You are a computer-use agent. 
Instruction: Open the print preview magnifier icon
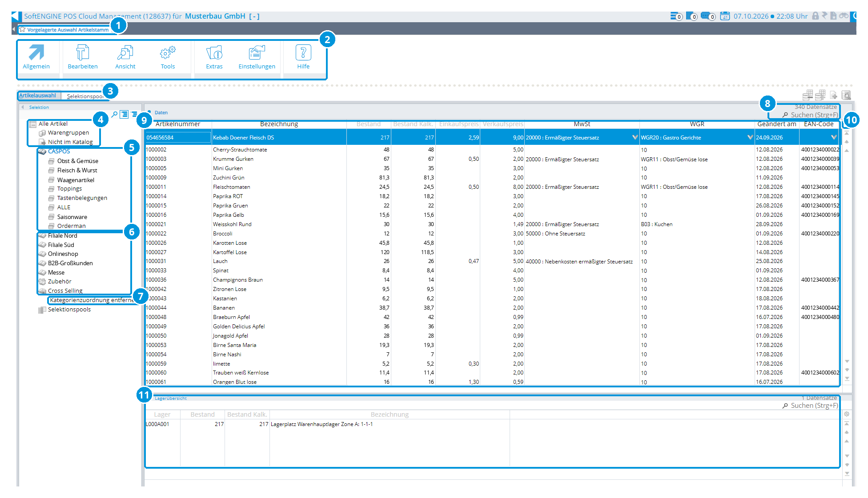coord(846,95)
